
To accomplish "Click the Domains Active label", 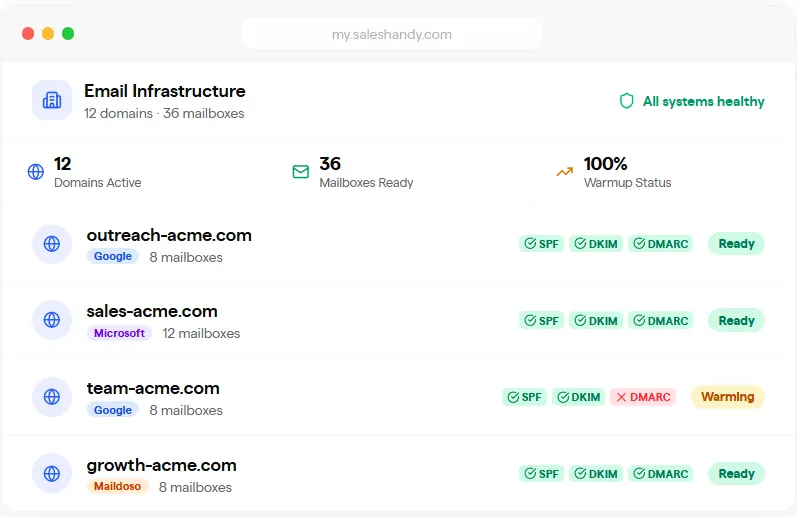I will (98, 183).
